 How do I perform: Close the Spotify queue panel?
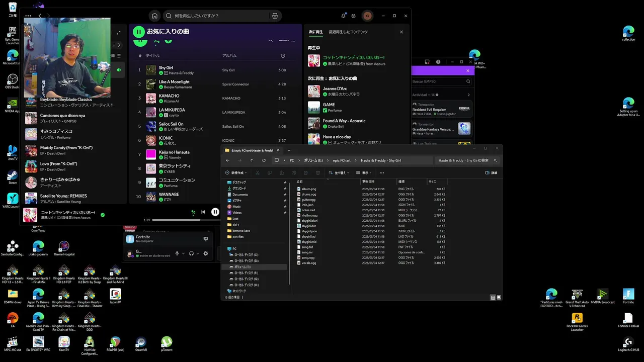[x=401, y=32]
